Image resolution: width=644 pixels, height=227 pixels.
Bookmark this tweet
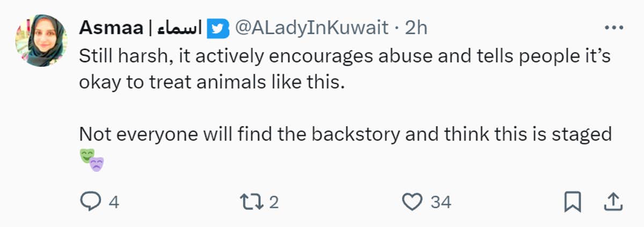[573, 202]
